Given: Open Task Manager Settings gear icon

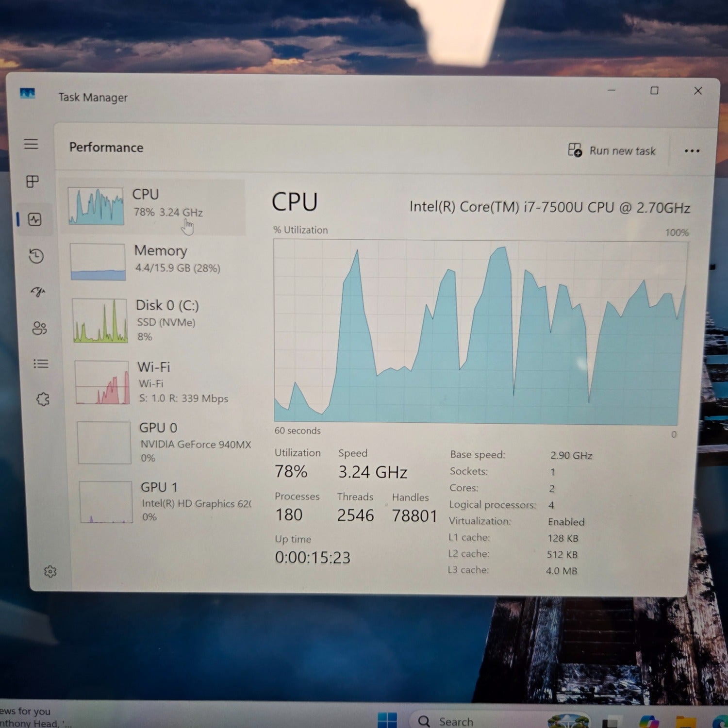Looking at the screenshot, I should 50,572.
